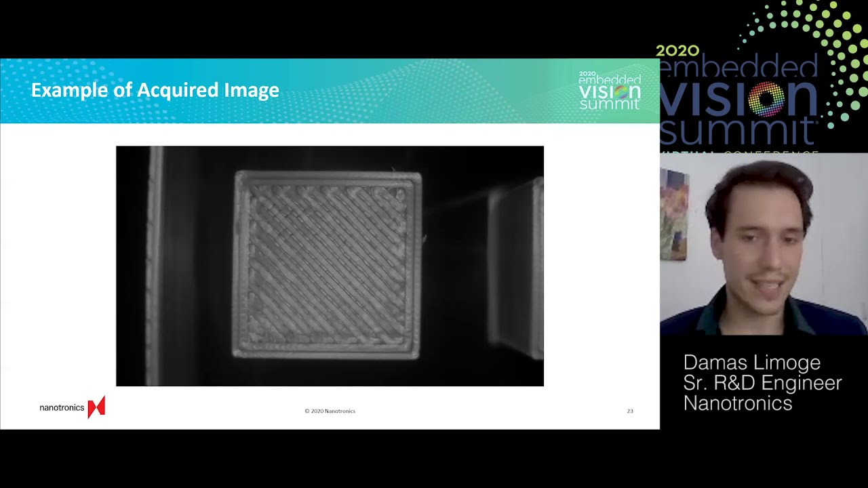Viewport: 868px width, 488px height.
Task: Click the partially visible printed object beside square
Action: [x=517, y=268]
